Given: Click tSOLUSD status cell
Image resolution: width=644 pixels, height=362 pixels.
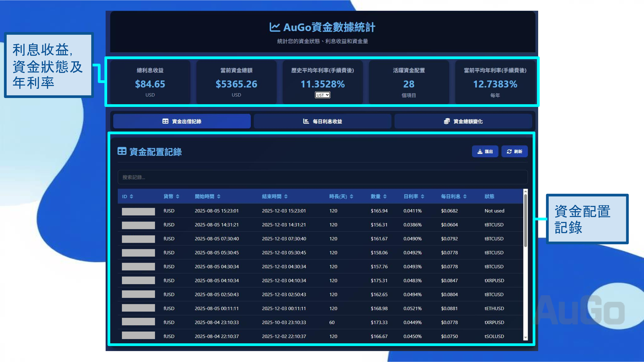Looking at the screenshot, I should [494, 336].
